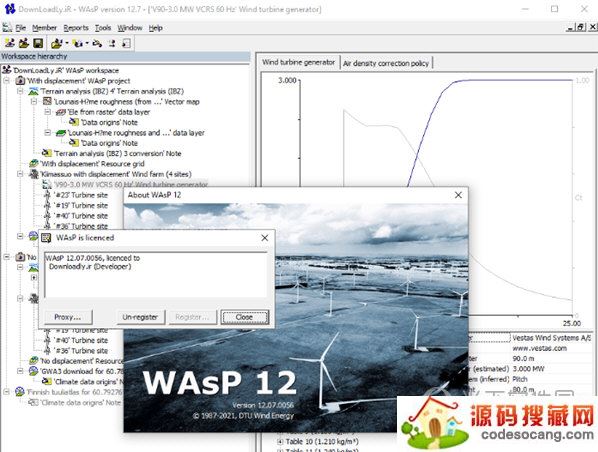
Task: Select 'Terrain analysis (IBZ) 3 conversion' Note
Action: pos(117,153)
